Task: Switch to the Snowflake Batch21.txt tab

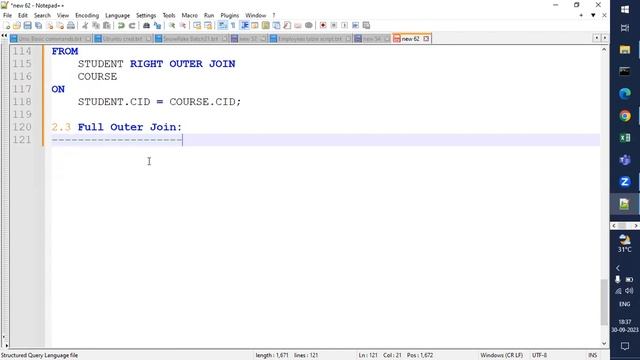Action: [x=191, y=39]
